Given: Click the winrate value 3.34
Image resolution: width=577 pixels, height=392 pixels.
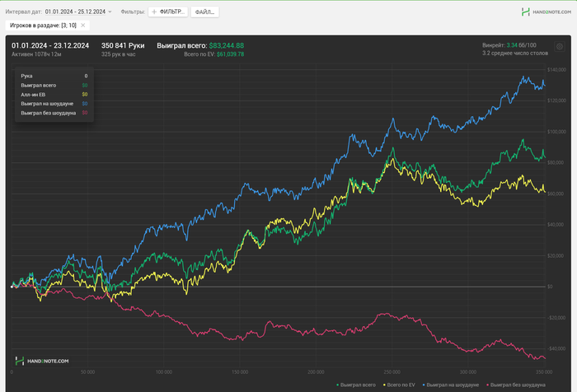Looking at the screenshot, I should click(512, 44).
